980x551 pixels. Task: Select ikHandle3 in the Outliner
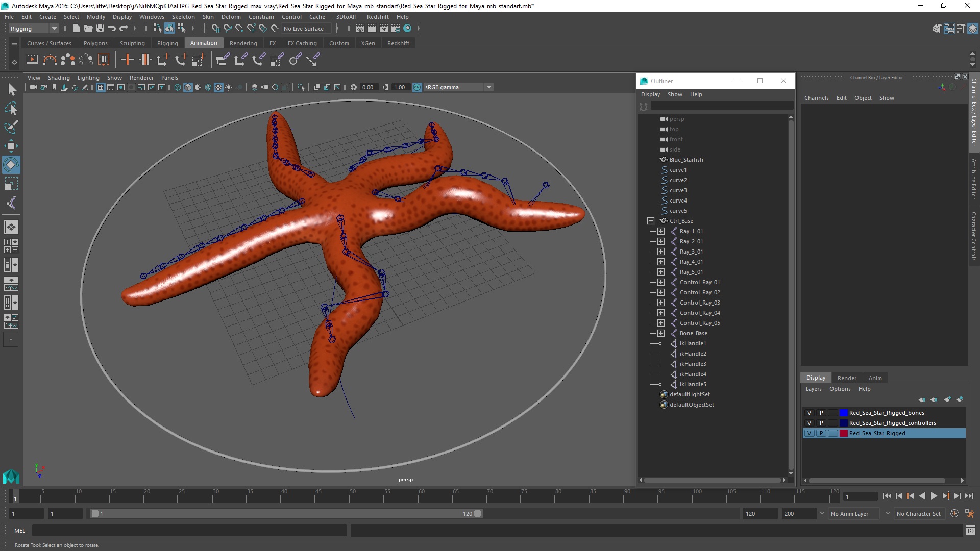point(693,364)
